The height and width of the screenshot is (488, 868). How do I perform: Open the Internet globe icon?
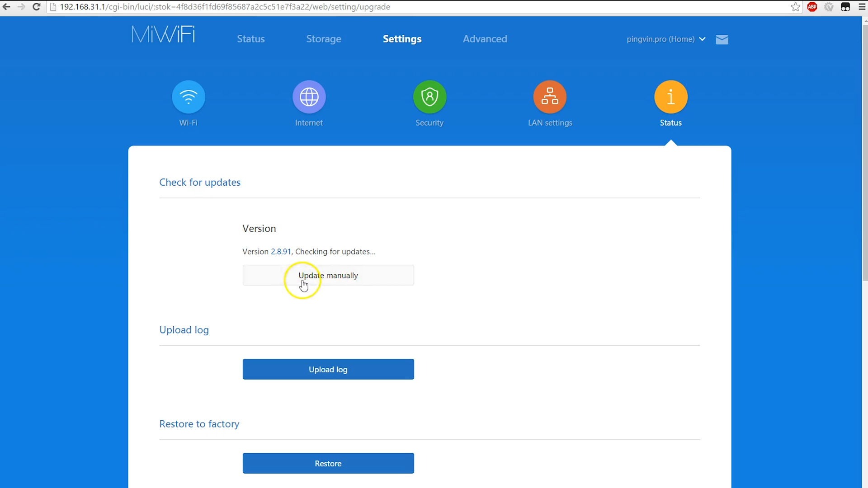tap(309, 97)
